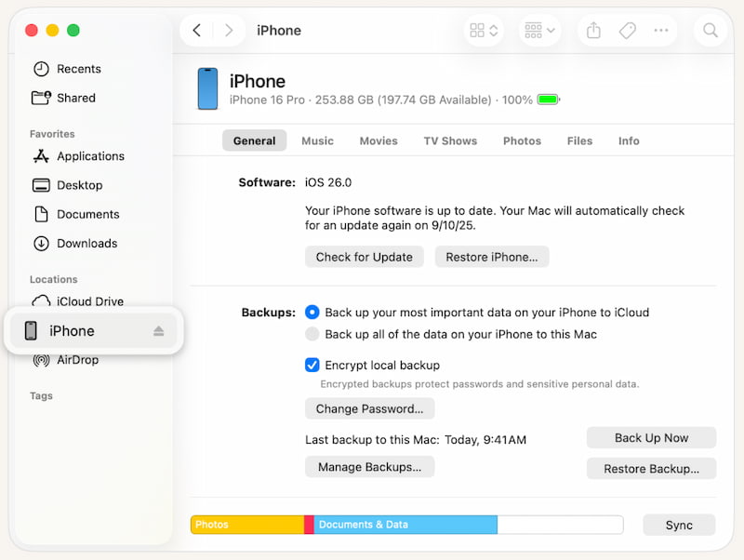Screen dimensions: 744x560
Task: Click the Tags toolbar icon
Action: (627, 31)
